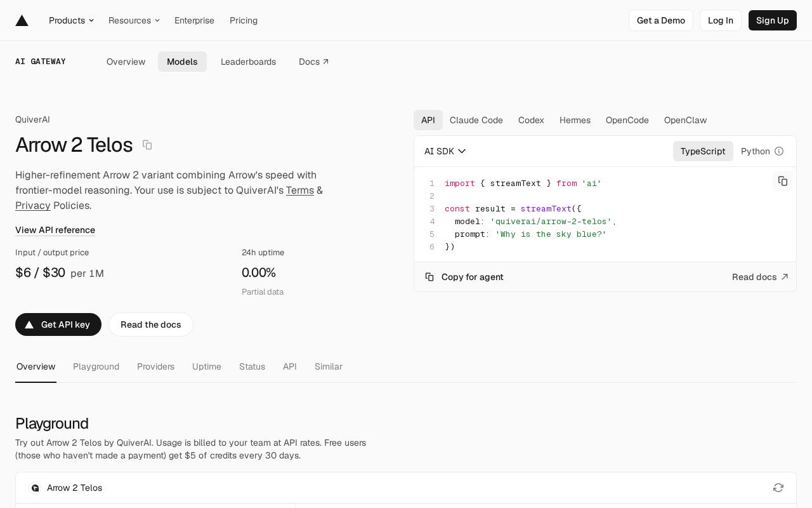
Task: Switch code language to Python
Action: point(755,151)
